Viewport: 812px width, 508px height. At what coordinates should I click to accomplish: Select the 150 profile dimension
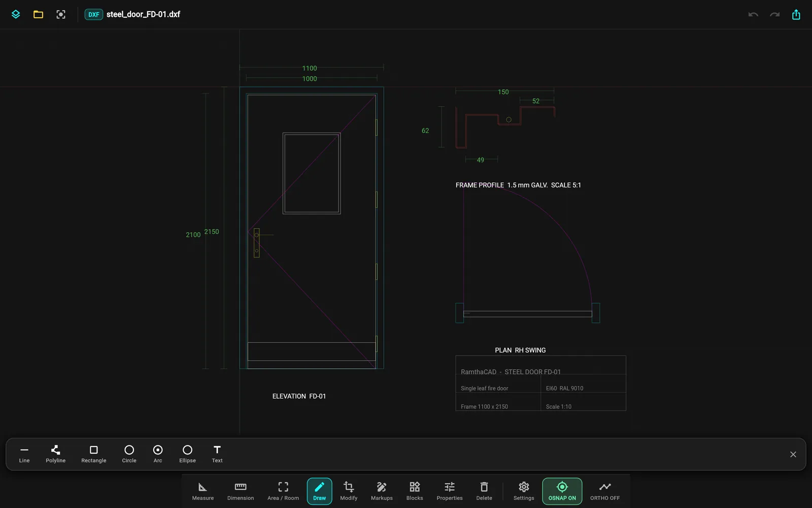[503, 92]
